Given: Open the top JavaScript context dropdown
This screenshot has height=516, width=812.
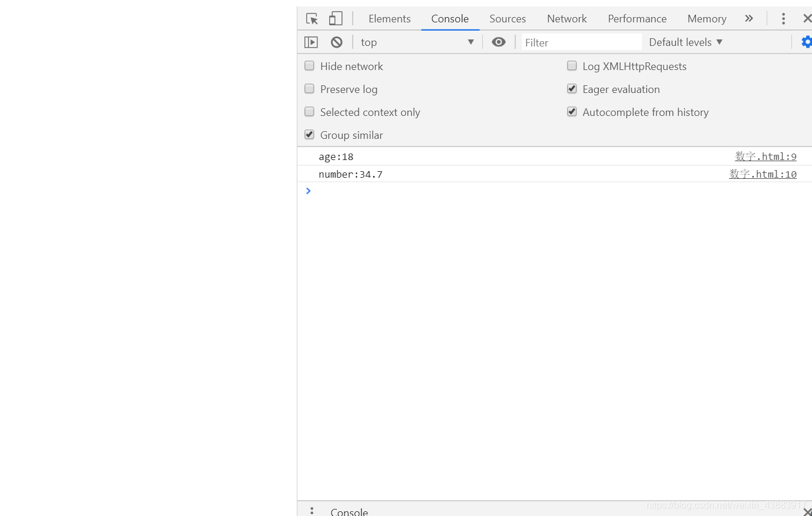Looking at the screenshot, I should [417, 42].
